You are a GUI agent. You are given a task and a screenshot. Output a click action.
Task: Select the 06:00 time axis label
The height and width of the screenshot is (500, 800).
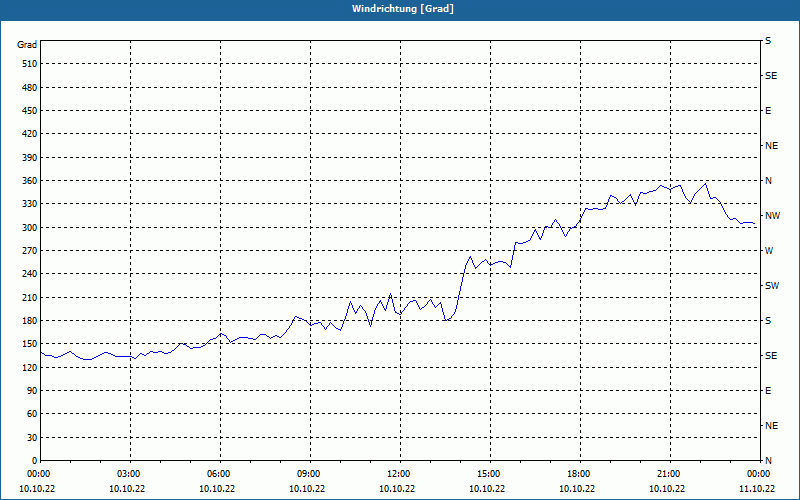pyautogui.click(x=220, y=473)
